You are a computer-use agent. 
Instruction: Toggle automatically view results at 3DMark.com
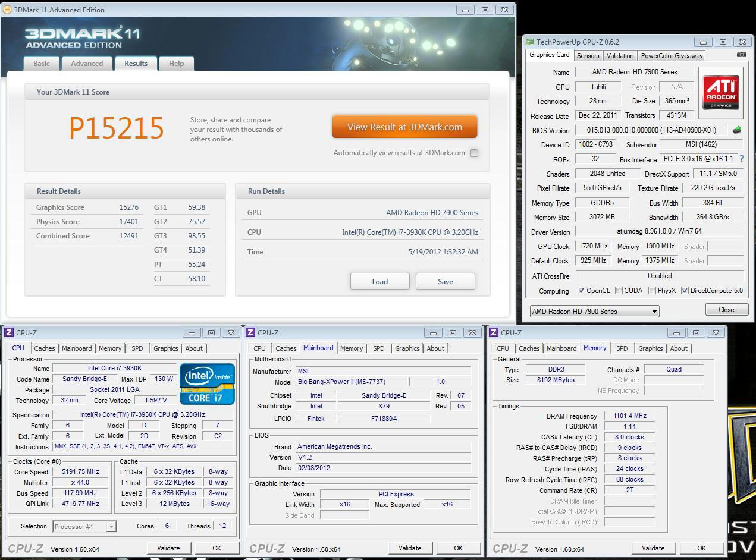tap(474, 153)
